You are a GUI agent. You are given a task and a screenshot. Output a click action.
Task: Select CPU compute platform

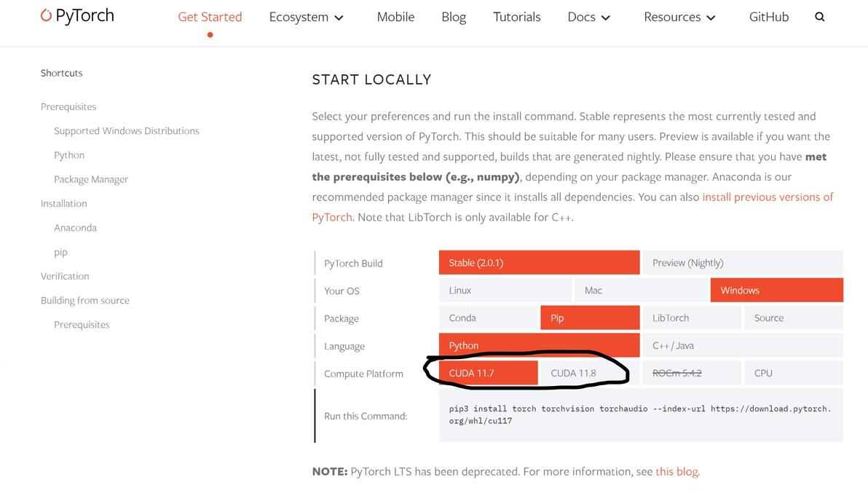coord(793,373)
